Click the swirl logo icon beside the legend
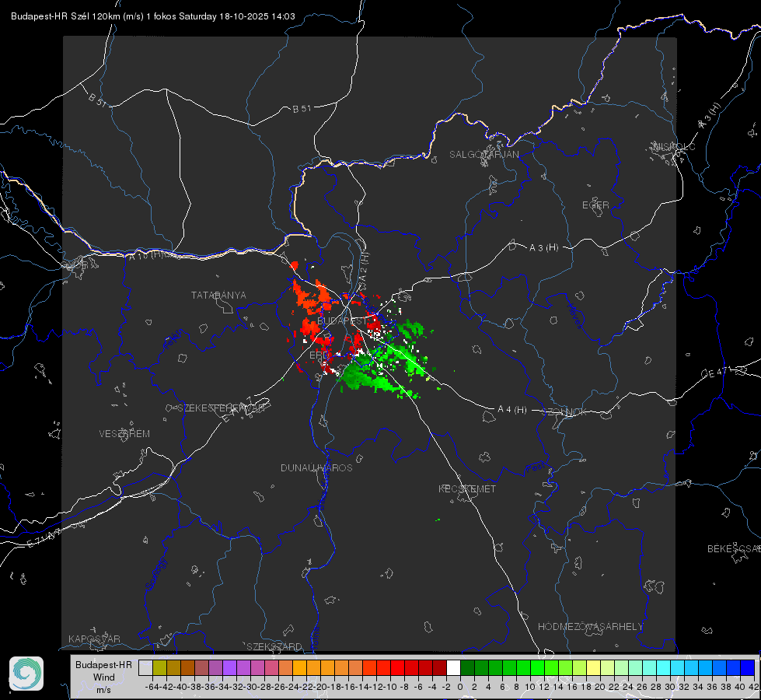Image resolution: width=761 pixels, height=700 pixels. click(x=26, y=674)
